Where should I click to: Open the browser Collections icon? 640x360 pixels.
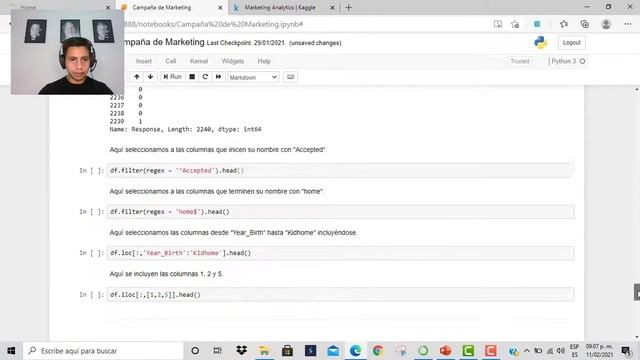tap(585, 24)
